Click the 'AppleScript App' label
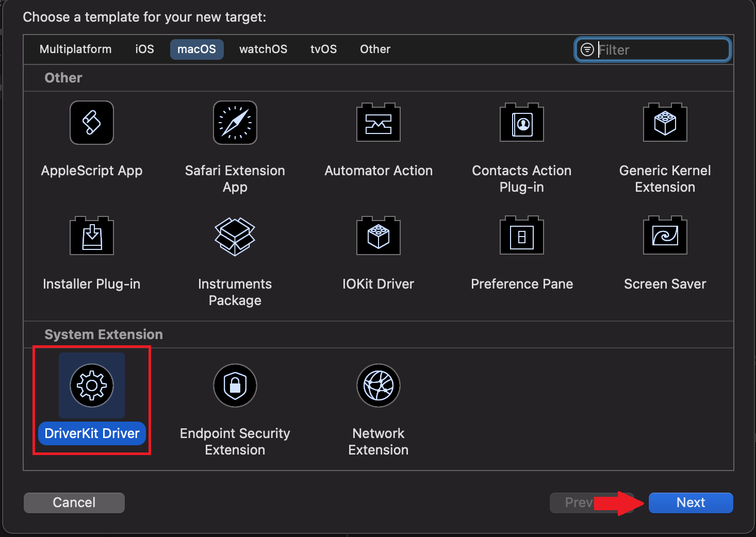This screenshot has height=537, width=756. coord(92,171)
